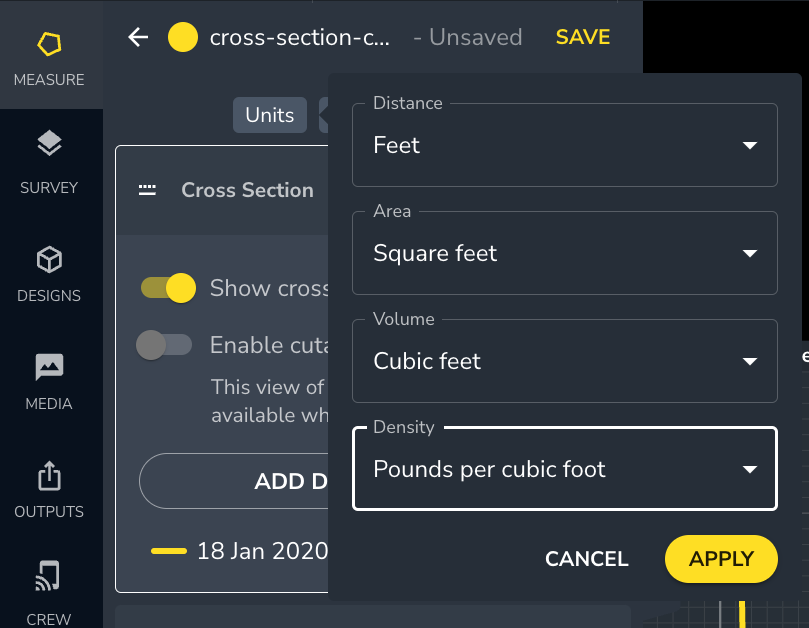809x628 pixels.
Task: Open the Measure polygon tool
Action: point(49,45)
